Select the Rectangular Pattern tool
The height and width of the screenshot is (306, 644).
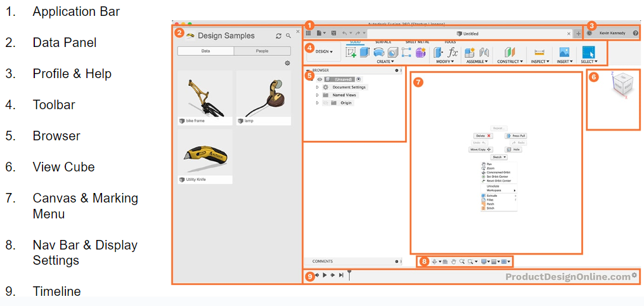pos(406,52)
